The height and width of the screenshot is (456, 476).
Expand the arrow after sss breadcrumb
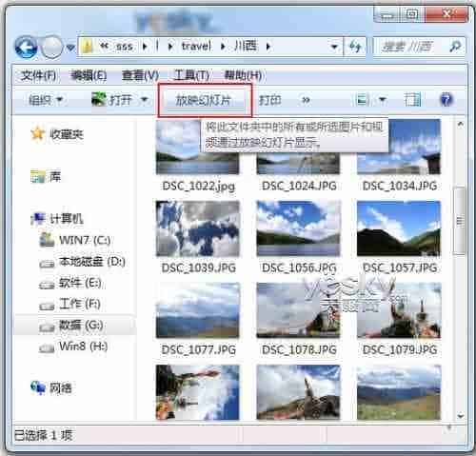tap(145, 47)
